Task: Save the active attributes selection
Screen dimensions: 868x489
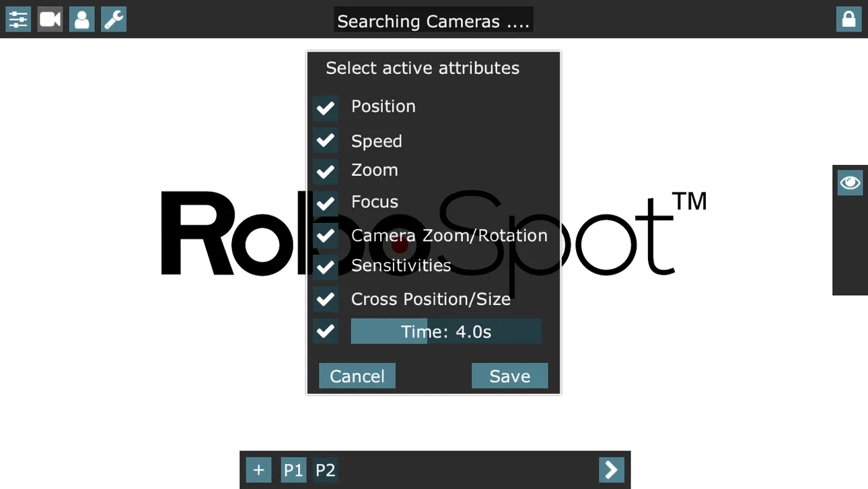Action: (x=509, y=376)
